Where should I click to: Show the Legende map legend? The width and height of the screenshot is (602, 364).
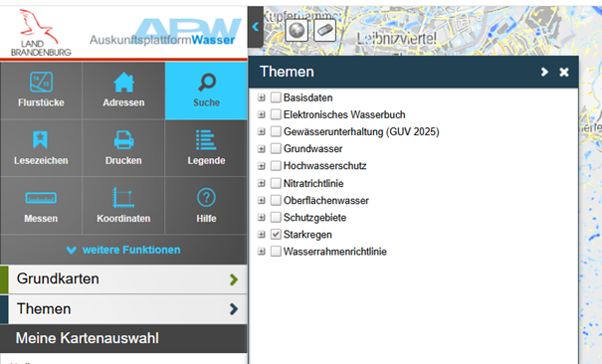click(206, 148)
